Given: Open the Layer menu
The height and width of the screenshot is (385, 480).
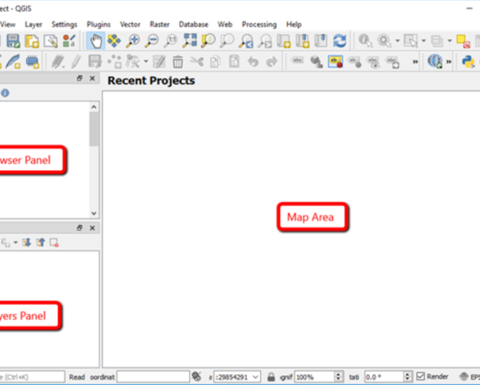Looking at the screenshot, I should click(x=33, y=24).
